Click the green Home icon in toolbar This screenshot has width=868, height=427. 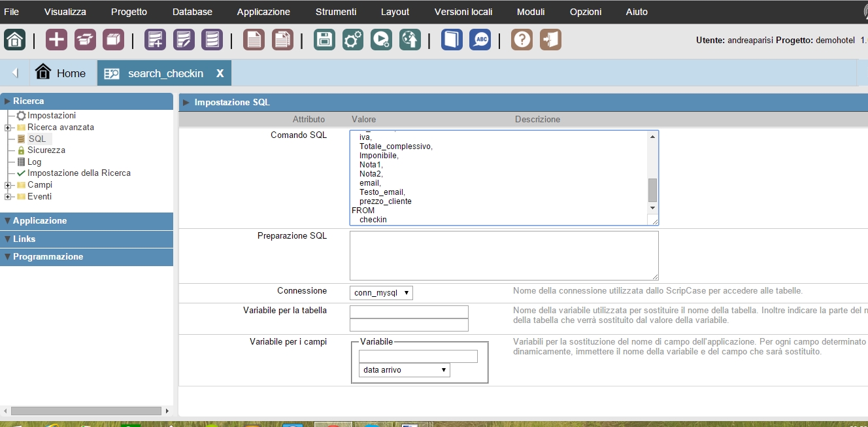15,40
